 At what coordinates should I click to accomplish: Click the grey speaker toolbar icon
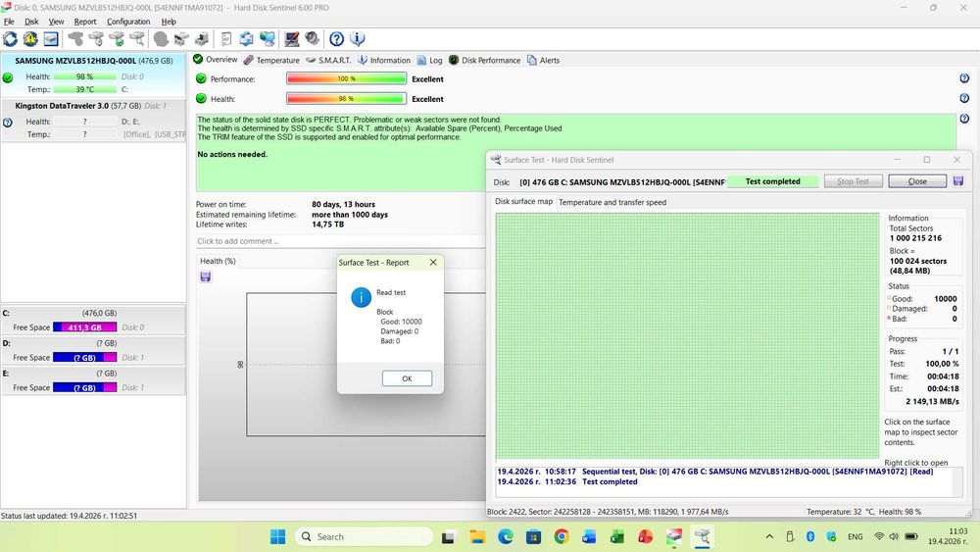point(313,39)
